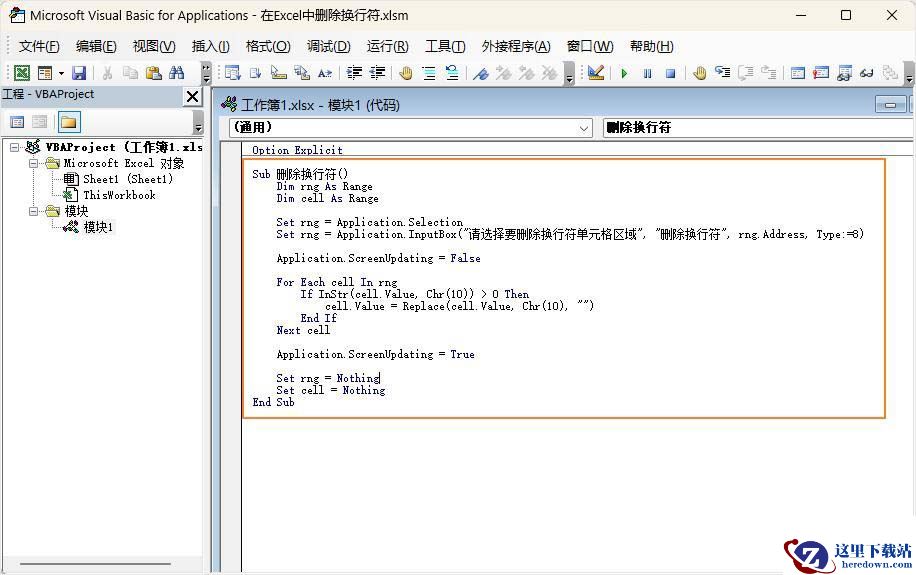Paste using the clipboard icon

pos(154,72)
